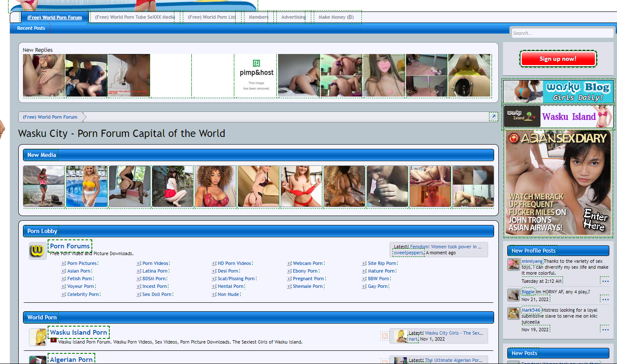The width and height of the screenshot is (617, 364).
Task: Click the New Profile Posts header
Action: [533, 250]
